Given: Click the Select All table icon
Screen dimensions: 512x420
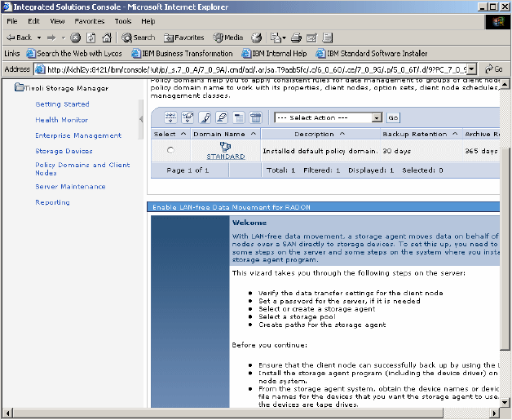Looking at the screenshot, I should click(x=170, y=117).
